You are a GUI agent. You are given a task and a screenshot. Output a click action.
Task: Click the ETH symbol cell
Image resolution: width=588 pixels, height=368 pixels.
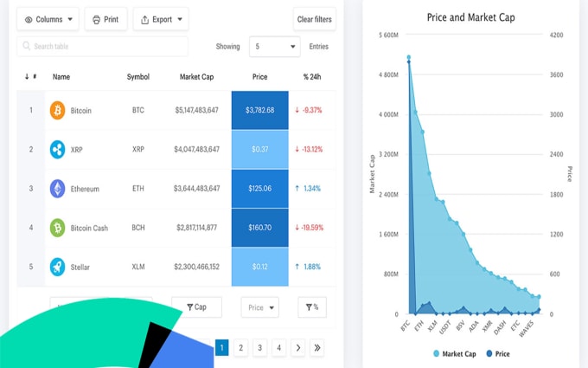click(138, 189)
